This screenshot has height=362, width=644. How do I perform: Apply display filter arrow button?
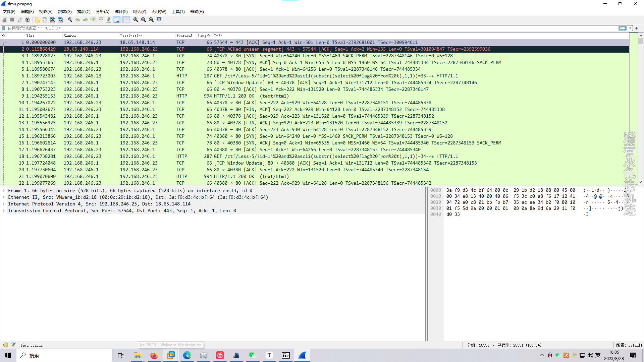pyautogui.click(x=622, y=28)
